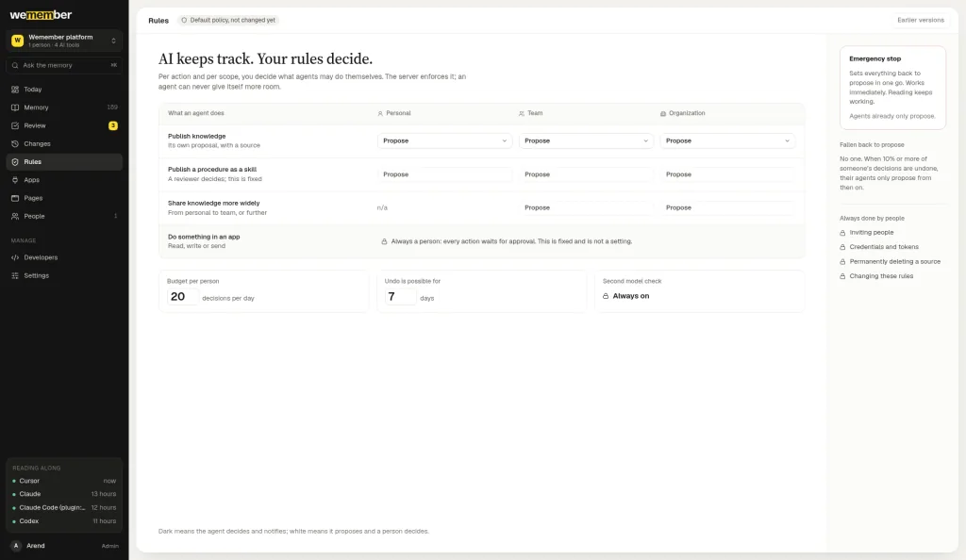Click lock icon next to Inviting people
This screenshot has width=966, height=560.
(842, 233)
